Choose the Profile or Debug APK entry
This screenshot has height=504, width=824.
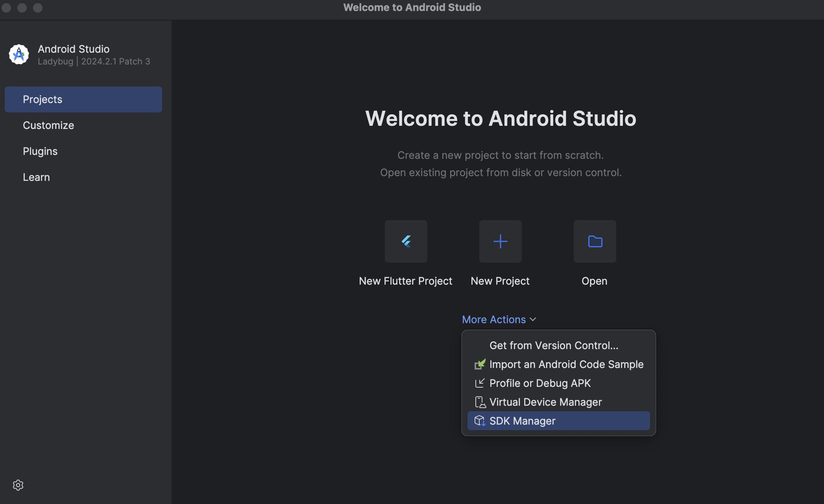tap(559, 383)
